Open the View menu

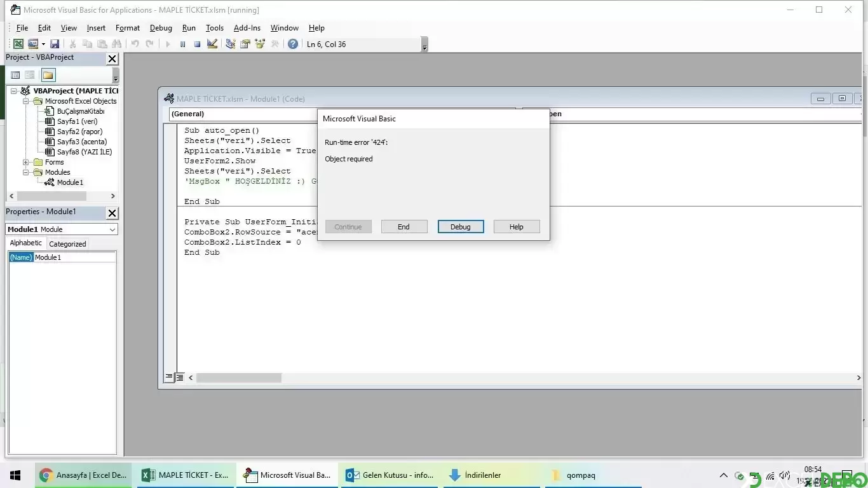pos(69,28)
